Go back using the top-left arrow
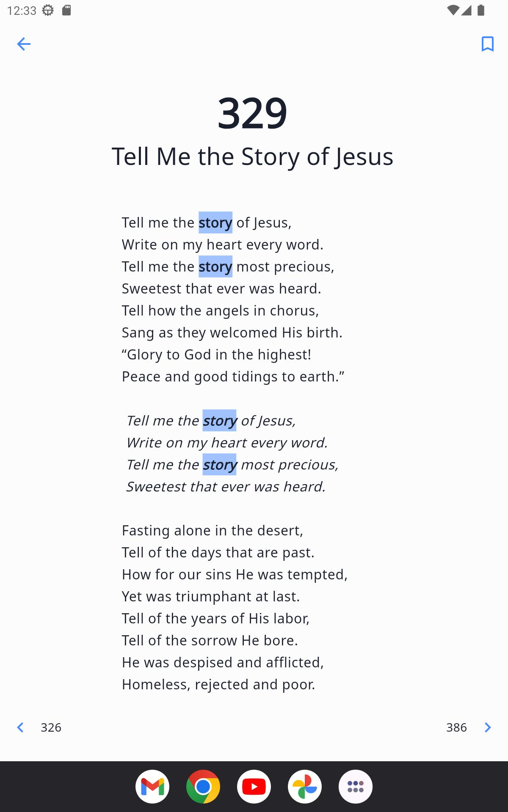The image size is (508, 812). pyautogui.click(x=24, y=44)
